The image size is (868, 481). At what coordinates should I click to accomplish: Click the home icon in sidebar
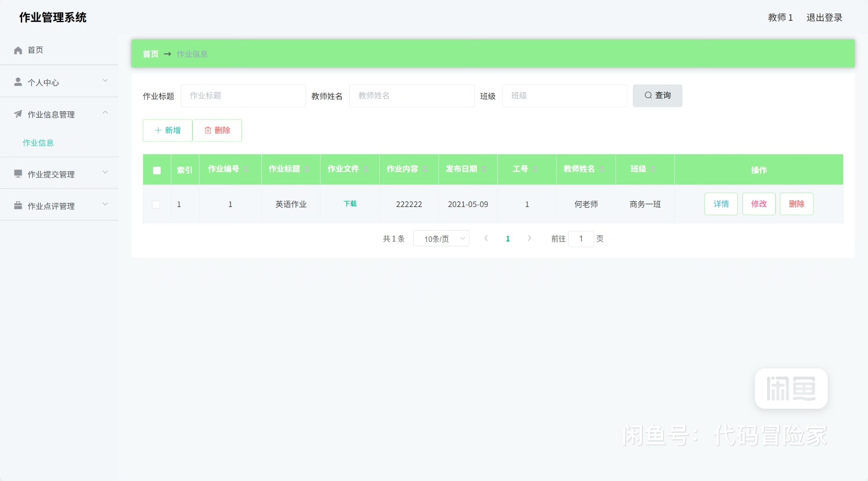coord(18,50)
